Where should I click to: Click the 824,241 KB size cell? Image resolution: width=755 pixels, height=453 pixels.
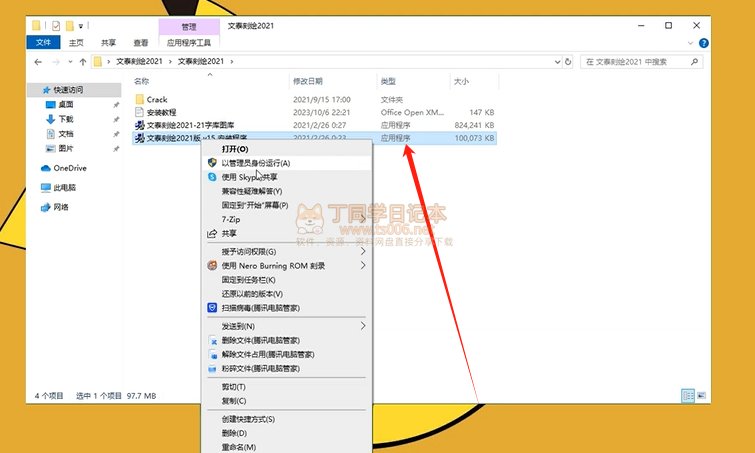474,125
